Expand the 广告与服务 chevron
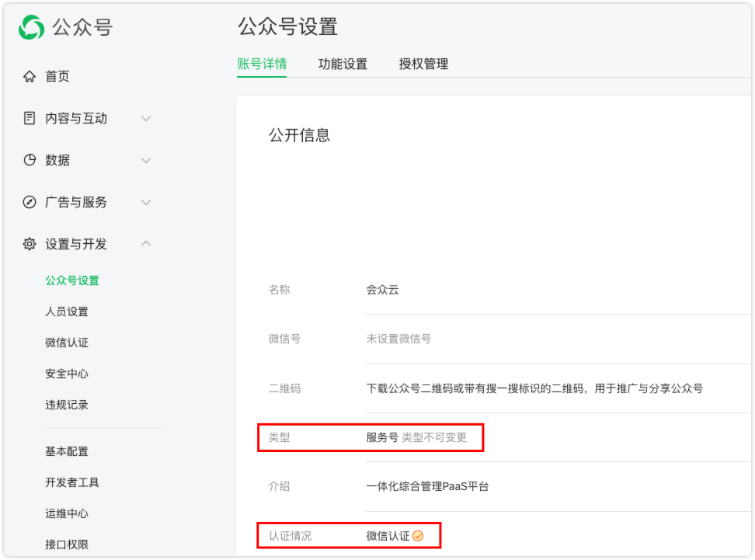This screenshot has width=755, height=560. [145, 202]
